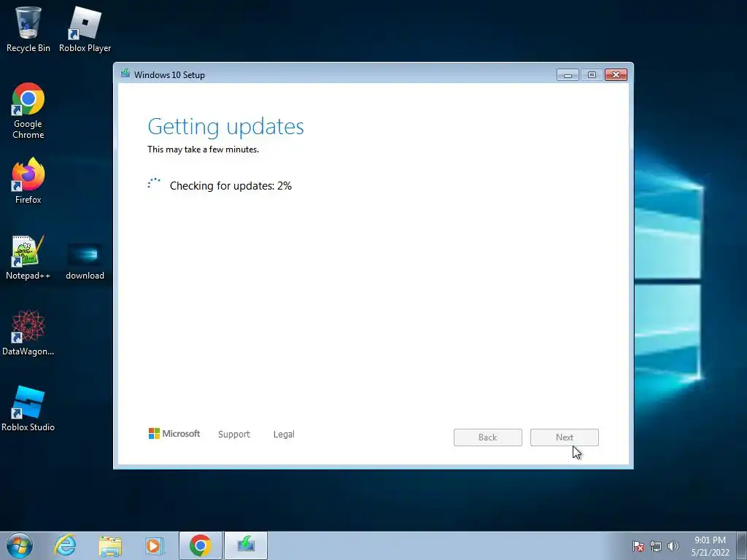Click the 'Getting updates' heading
The width and height of the screenshot is (747, 560).
tap(226, 127)
